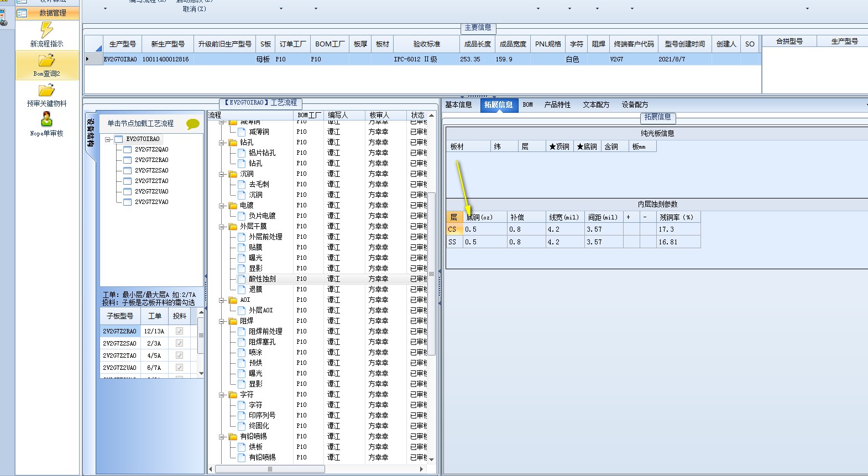Click the 外层AOI document icon
This screenshot has height=476, width=868.
click(242, 311)
